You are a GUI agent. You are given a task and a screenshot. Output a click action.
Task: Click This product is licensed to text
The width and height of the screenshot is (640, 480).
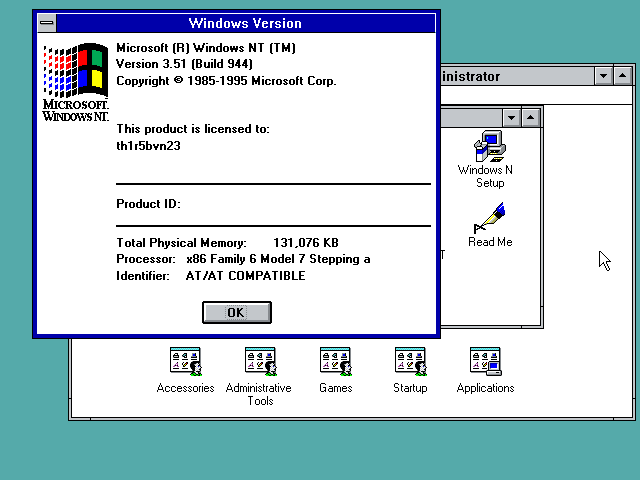point(193,129)
